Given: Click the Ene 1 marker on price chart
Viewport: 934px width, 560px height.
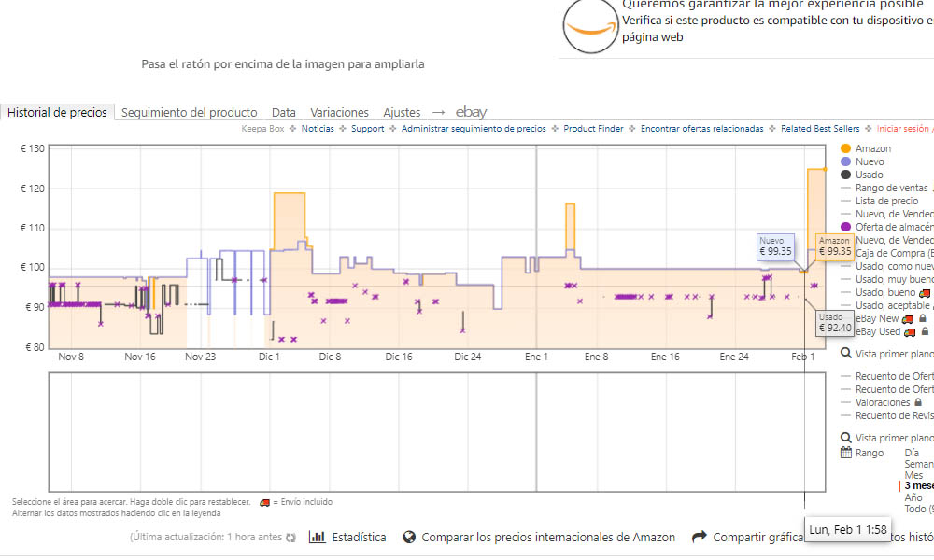Looking at the screenshot, I should pyautogui.click(x=536, y=357).
